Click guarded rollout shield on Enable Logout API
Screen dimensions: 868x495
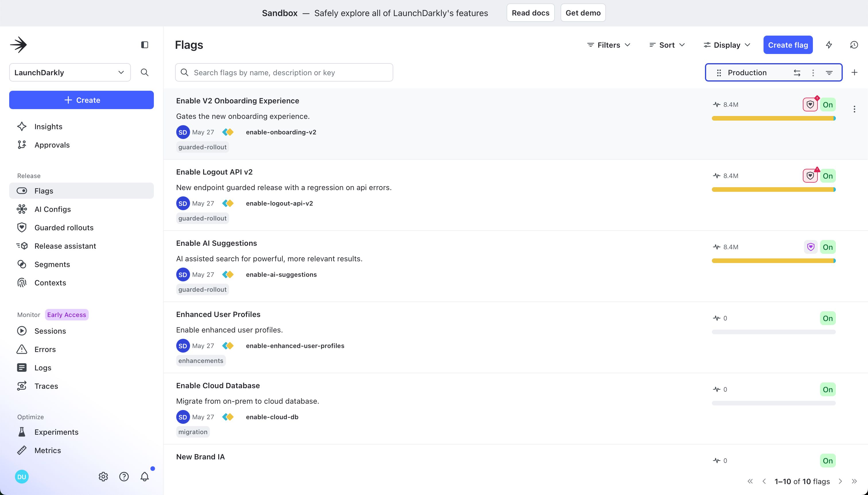tap(810, 176)
